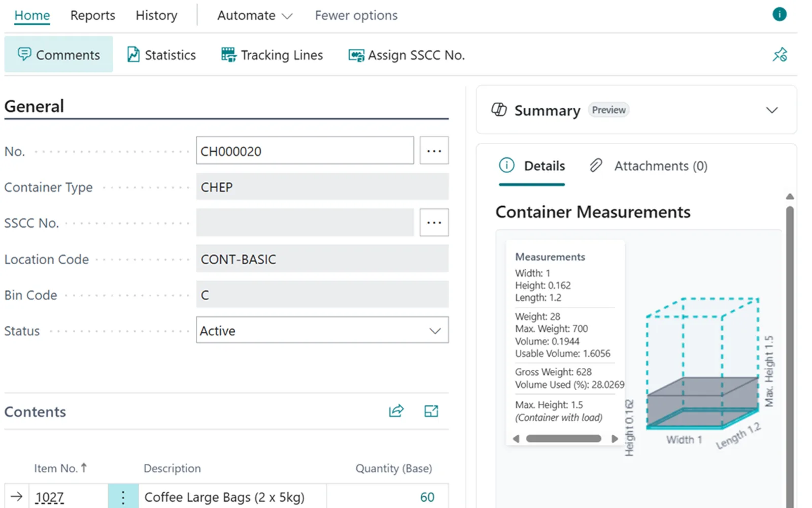Click the row arrow beside 1027
Viewport: 812px width, 508px height.
point(17,496)
